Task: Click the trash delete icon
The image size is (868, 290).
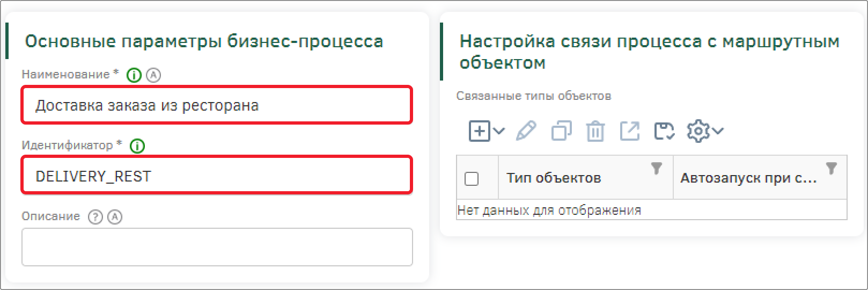Action: point(595,130)
